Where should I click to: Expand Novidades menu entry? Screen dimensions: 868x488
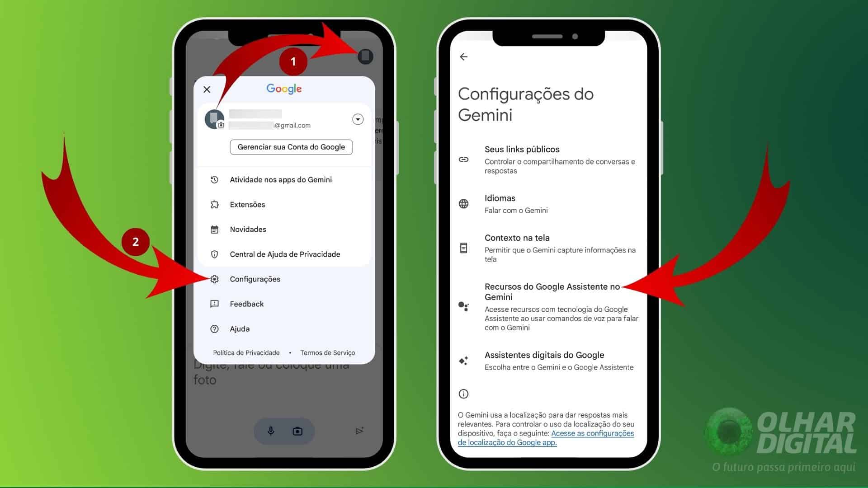click(249, 229)
